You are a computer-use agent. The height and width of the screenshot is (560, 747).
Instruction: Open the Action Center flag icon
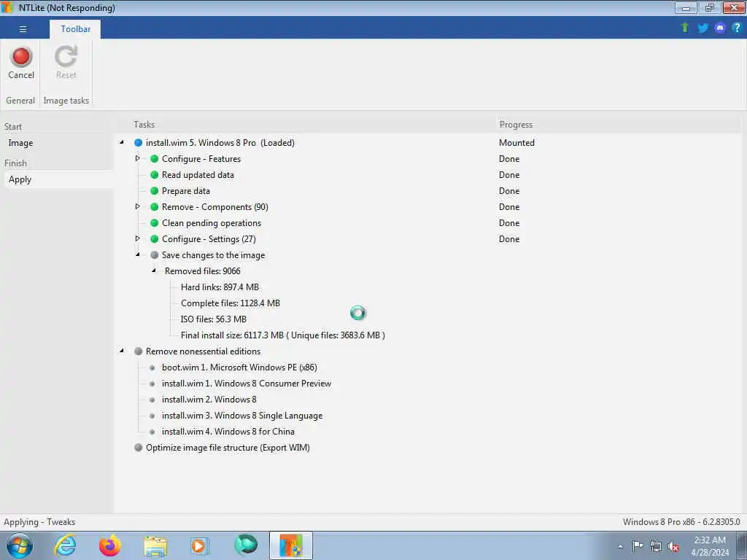click(638, 545)
